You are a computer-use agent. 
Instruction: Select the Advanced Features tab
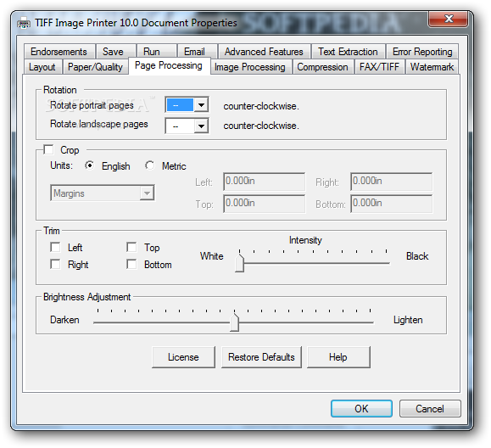(264, 52)
